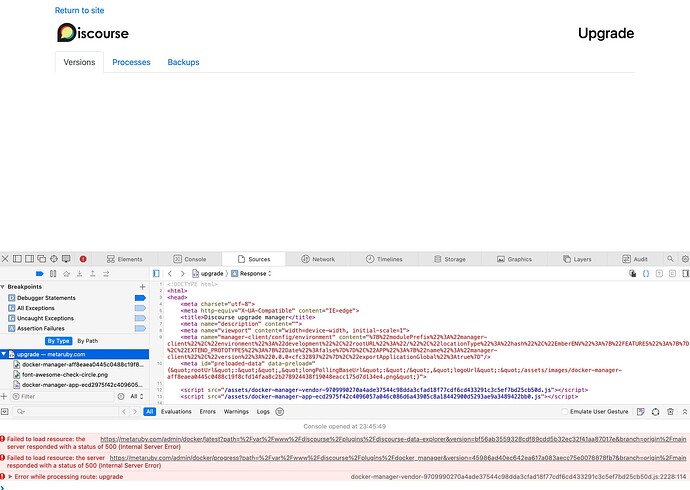Image resolution: width=690 pixels, height=490 pixels.
Task: Collapse the Breakpoints section
Action: coord(3,287)
